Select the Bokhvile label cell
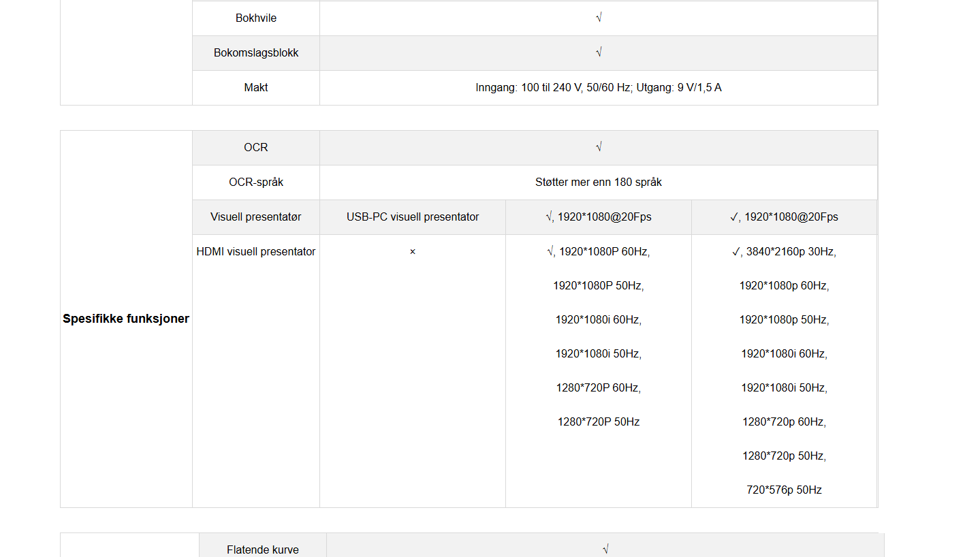980x557 pixels. coord(256,18)
